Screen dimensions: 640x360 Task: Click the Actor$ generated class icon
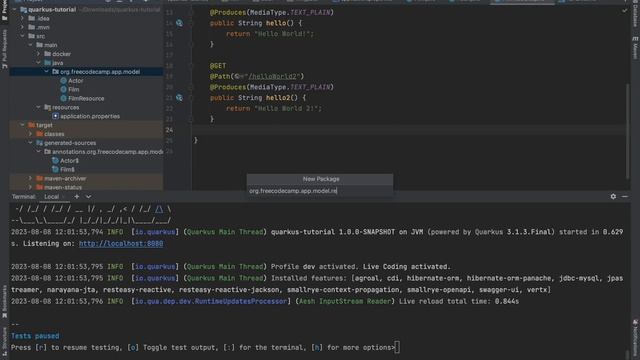pyautogui.click(x=56, y=161)
